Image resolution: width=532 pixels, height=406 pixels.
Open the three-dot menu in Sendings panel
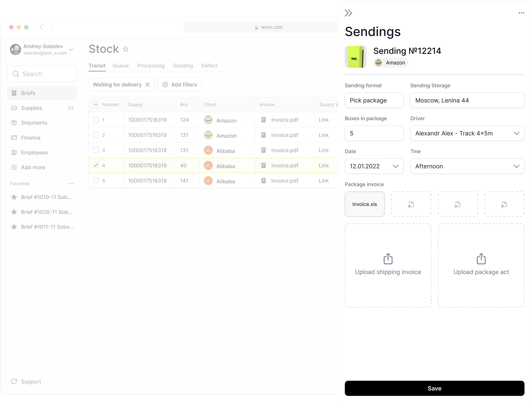coord(521,13)
